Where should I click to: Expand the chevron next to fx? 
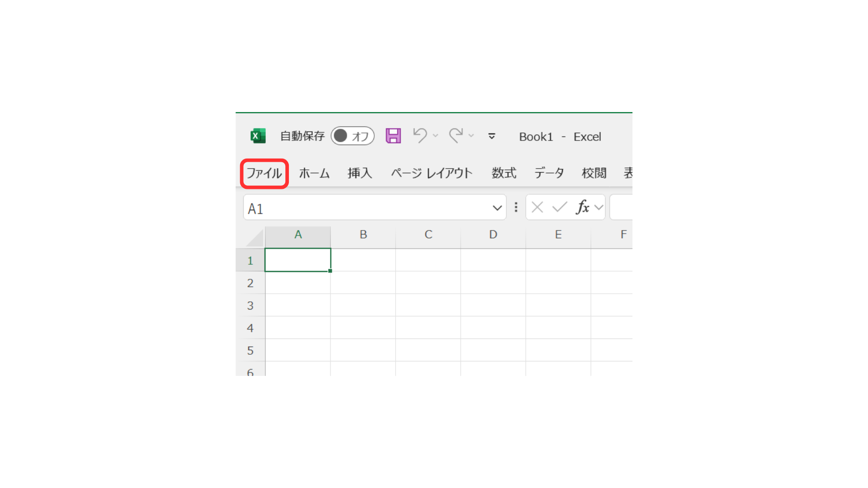coord(599,207)
